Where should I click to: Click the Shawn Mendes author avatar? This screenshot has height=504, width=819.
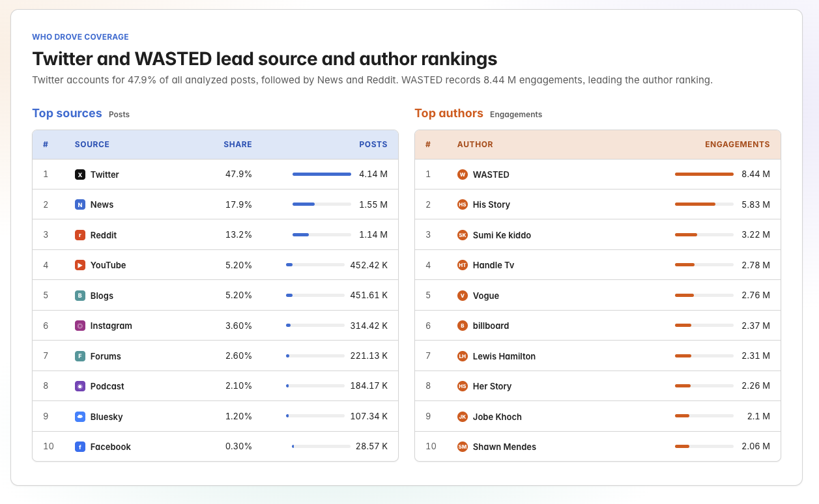click(463, 447)
